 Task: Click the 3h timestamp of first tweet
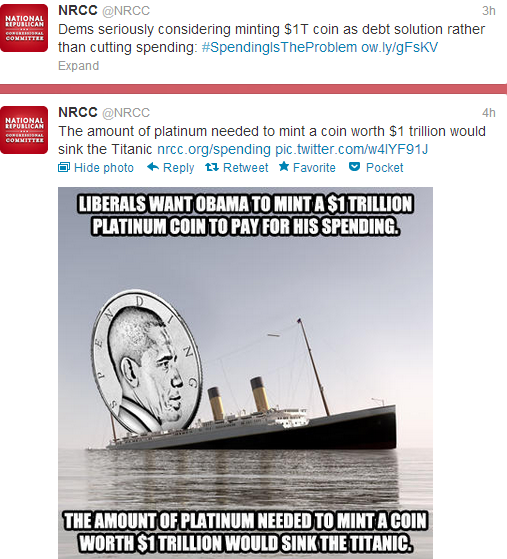pyautogui.click(x=488, y=11)
